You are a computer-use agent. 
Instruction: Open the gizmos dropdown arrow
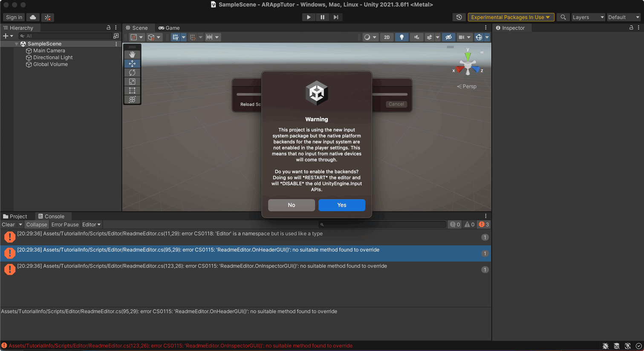487,37
